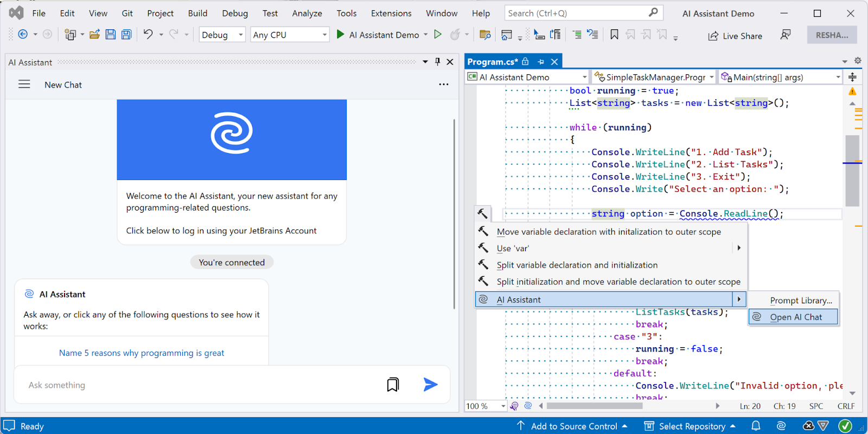Expand the AI Assistant panel options arrow
The image size is (868, 434).
pyautogui.click(x=425, y=62)
